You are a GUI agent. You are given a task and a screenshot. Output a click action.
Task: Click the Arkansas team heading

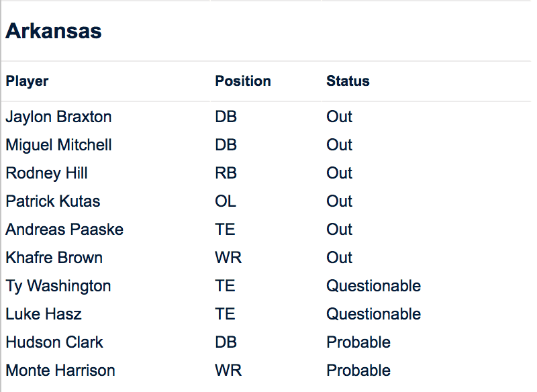pos(54,31)
